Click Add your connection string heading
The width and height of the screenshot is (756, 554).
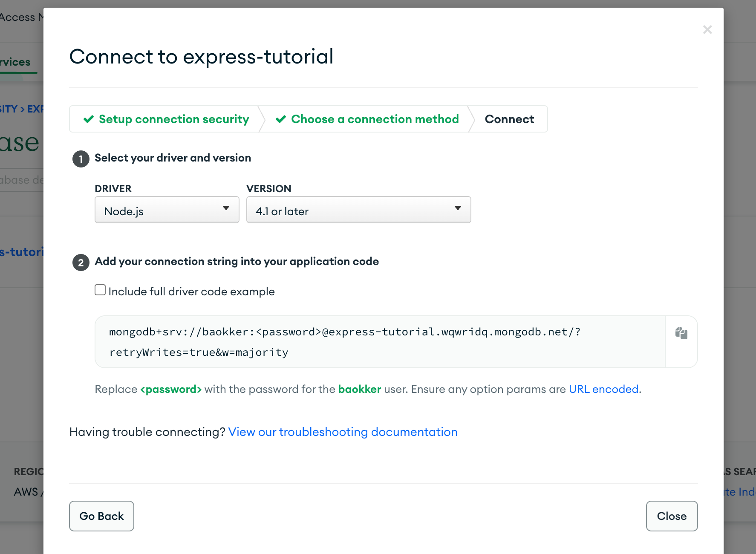(x=237, y=261)
